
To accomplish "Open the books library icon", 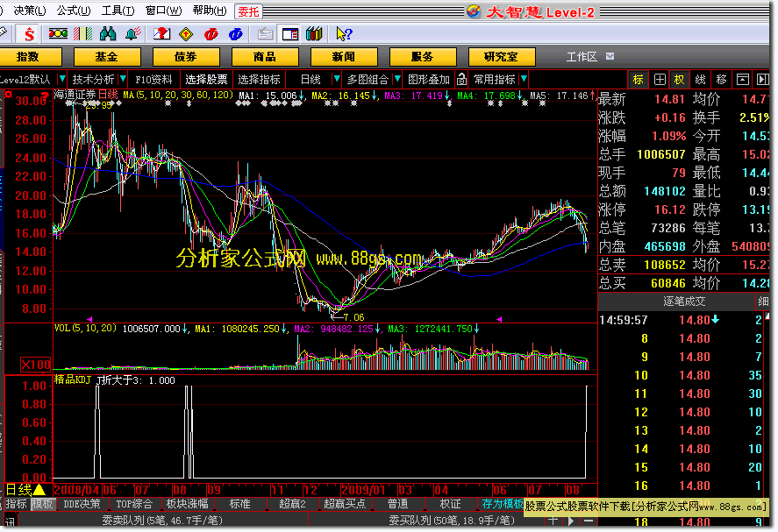I will pos(314,33).
